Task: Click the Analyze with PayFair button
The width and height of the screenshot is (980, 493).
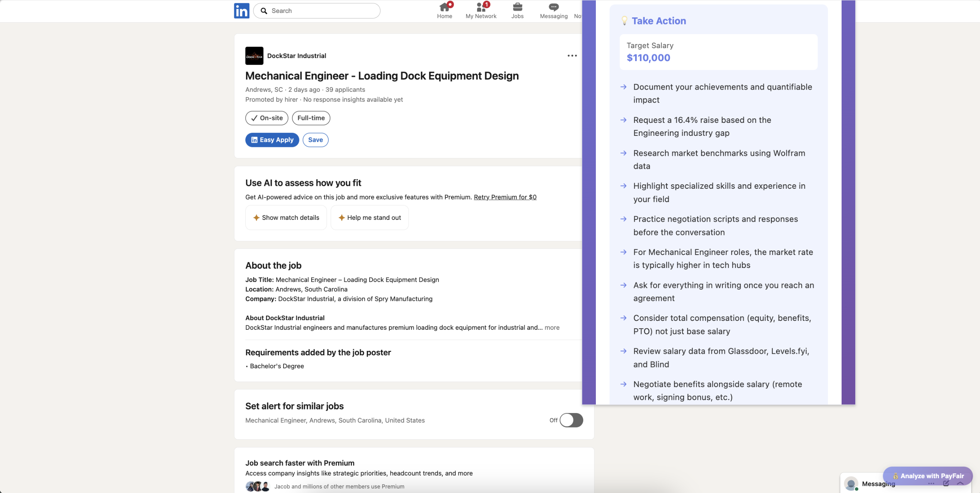Action: point(927,476)
